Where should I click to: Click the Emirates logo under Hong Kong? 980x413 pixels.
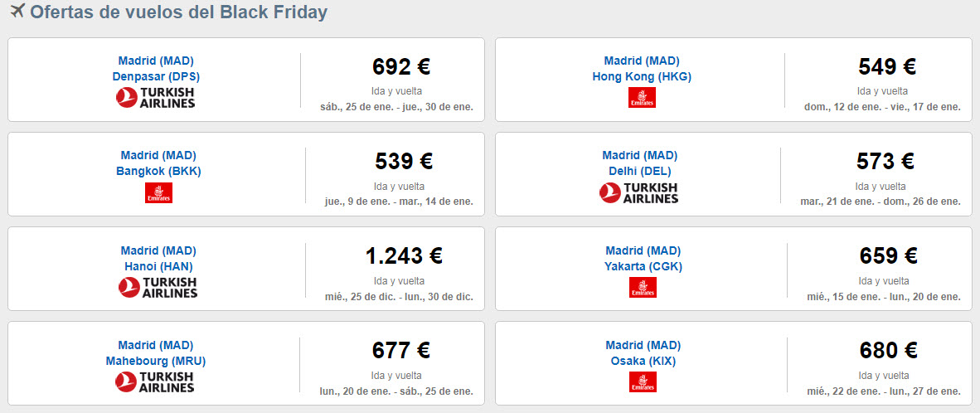(642, 98)
